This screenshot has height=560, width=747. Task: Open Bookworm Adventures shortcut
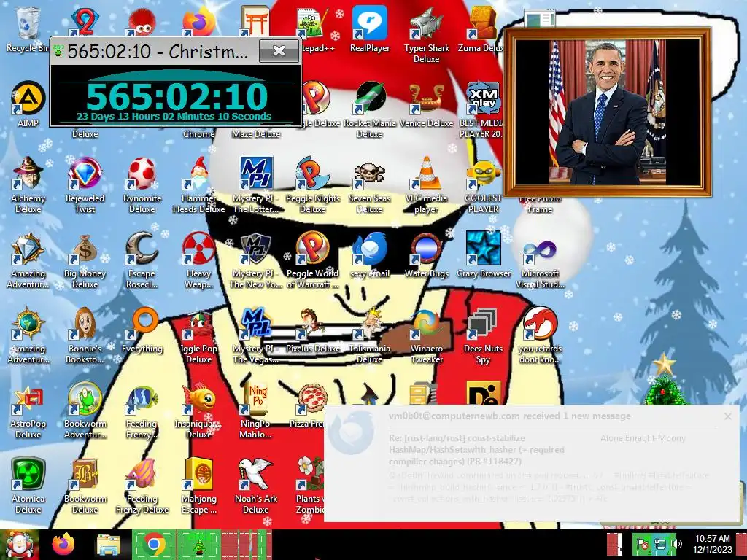85,411
